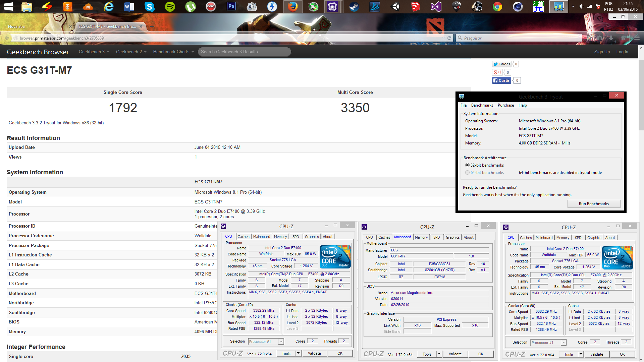Switch to Memory tab in left CPU-Z
644x362 pixels.
click(280, 237)
